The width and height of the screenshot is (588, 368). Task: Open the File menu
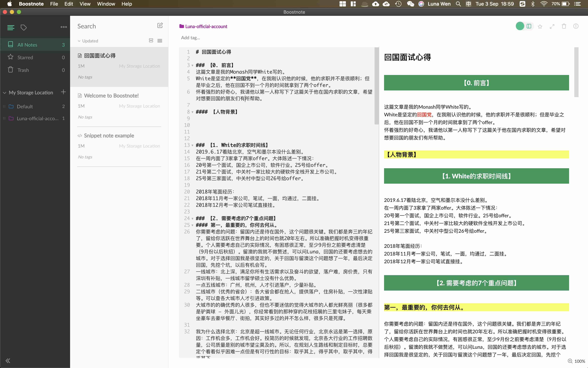pos(54,4)
